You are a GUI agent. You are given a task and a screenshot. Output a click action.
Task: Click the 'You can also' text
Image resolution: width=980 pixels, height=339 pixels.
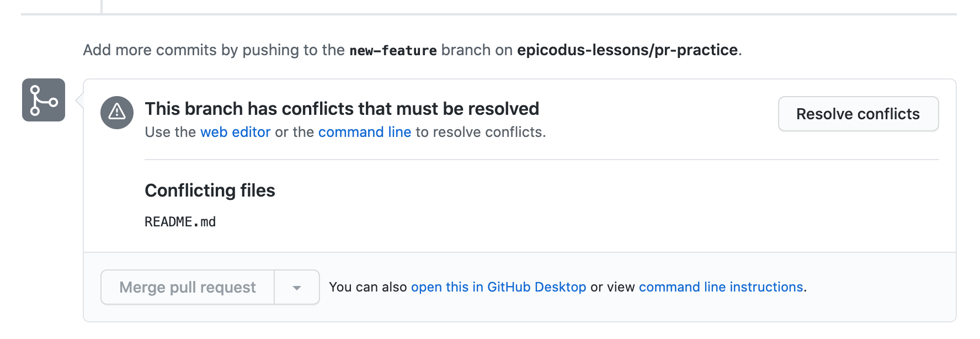(368, 287)
